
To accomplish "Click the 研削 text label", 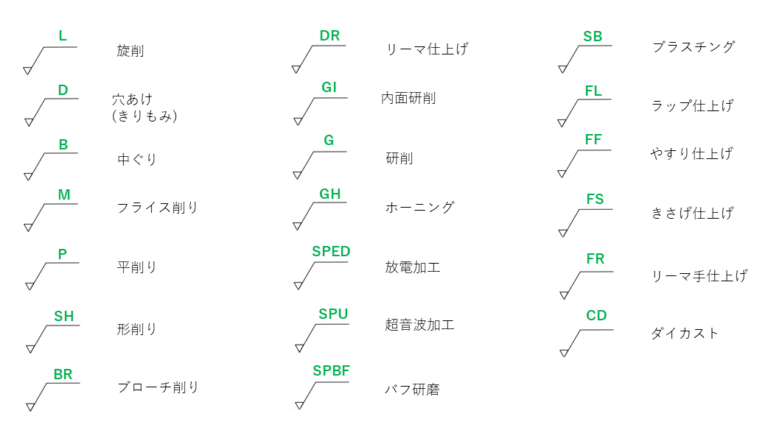I will pos(399,158).
